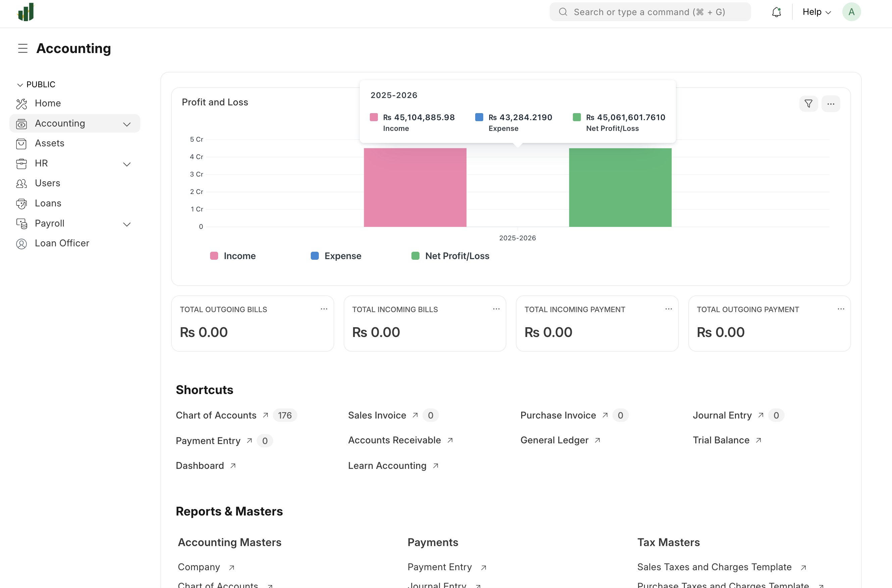Click the app logo icon
The width and height of the screenshot is (892, 588).
(26, 12)
